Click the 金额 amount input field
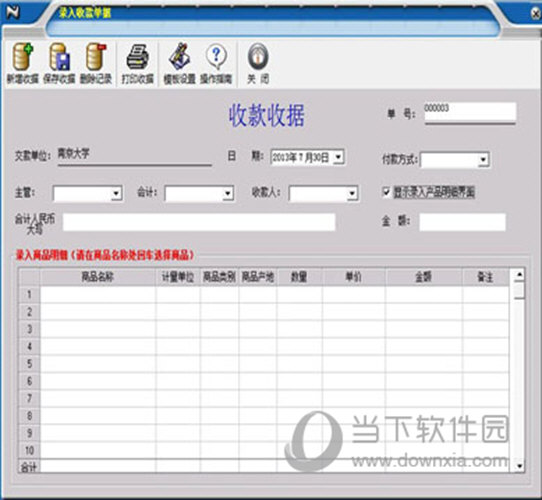Image resolution: width=542 pixels, height=500 pixels. click(x=462, y=222)
